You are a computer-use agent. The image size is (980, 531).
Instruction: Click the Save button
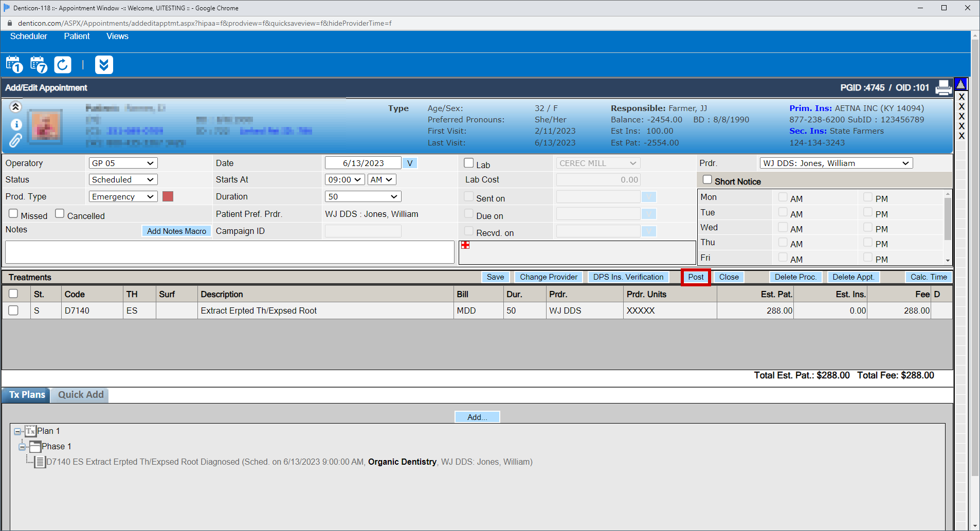[x=495, y=277]
